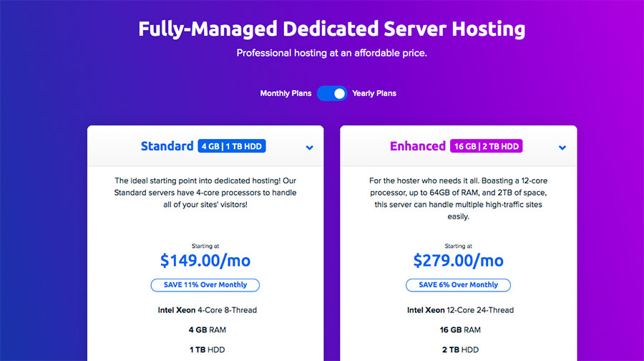Select the $149.00/mo price
The width and height of the screenshot is (644, 361).
[205, 261]
